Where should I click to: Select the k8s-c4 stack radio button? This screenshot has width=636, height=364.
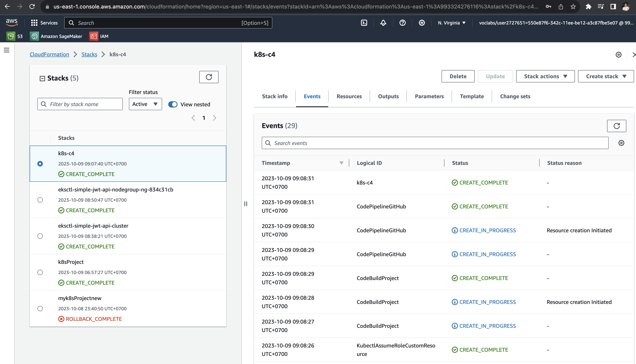(x=40, y=164)
